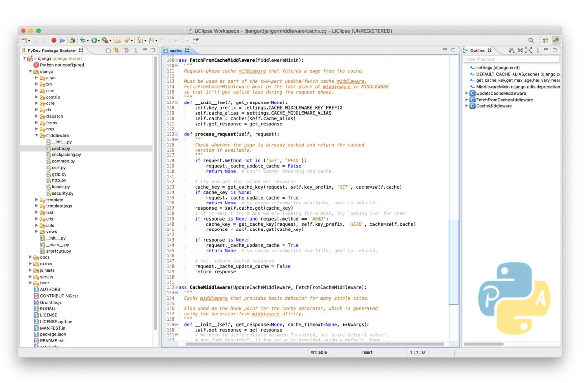588x383 pixels.
Task: Minimize the PyDev Package Explorer panel
Action: click(145, 49)
